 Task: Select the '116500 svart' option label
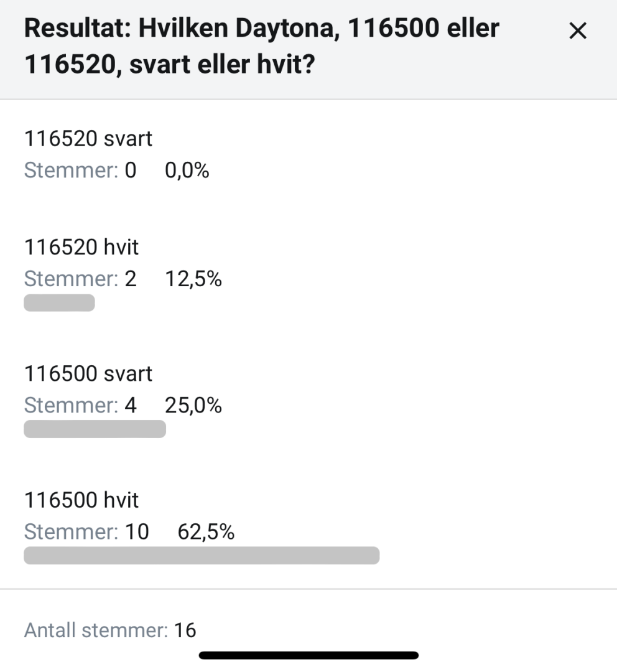(88, 374)
